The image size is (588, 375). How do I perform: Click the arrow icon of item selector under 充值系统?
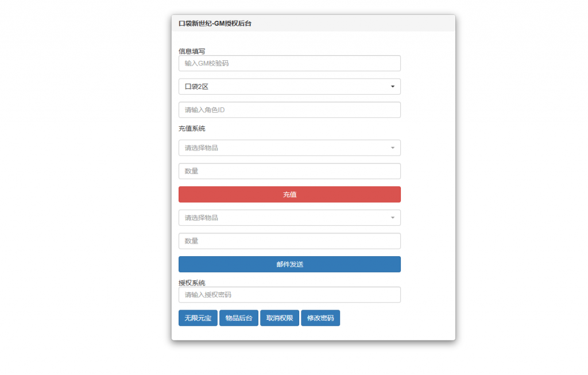point(393,148)
